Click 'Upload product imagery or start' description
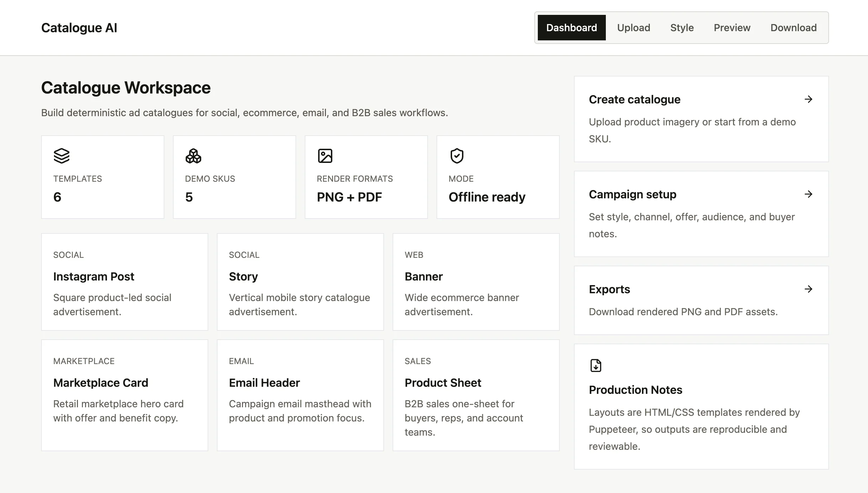The height and width of the screenshot is (493, 868). [x=692, y=130]
